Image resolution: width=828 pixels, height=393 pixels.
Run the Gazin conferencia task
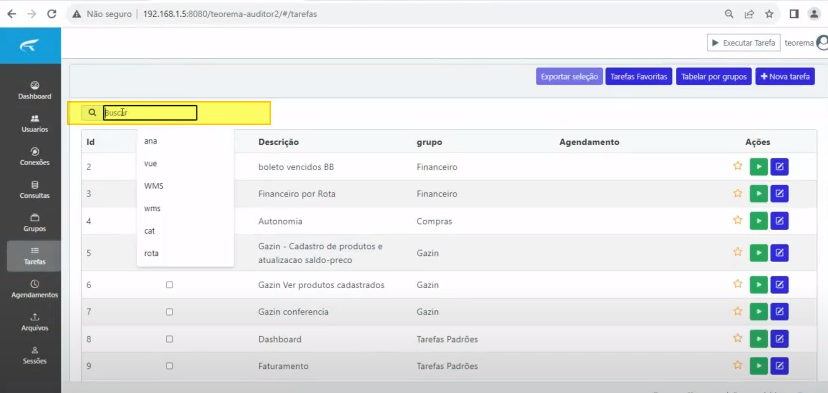758,312
